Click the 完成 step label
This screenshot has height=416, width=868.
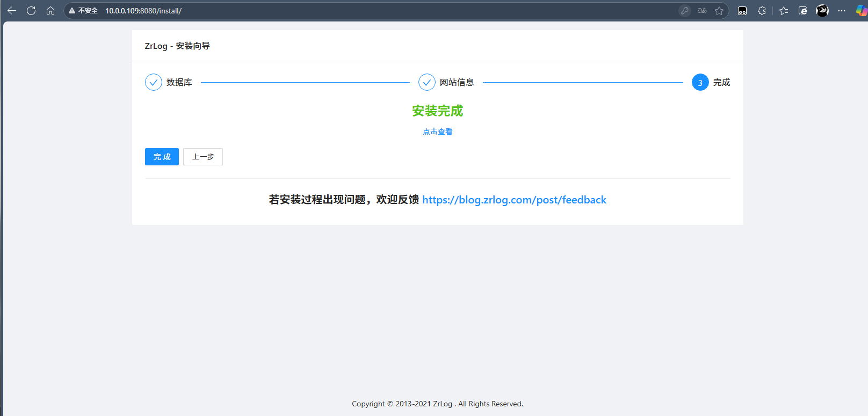[x=722, y=82]
